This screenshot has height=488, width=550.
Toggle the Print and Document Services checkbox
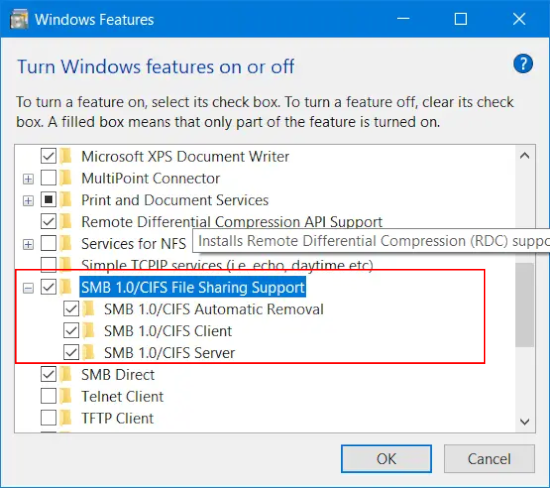pos(48,200)
